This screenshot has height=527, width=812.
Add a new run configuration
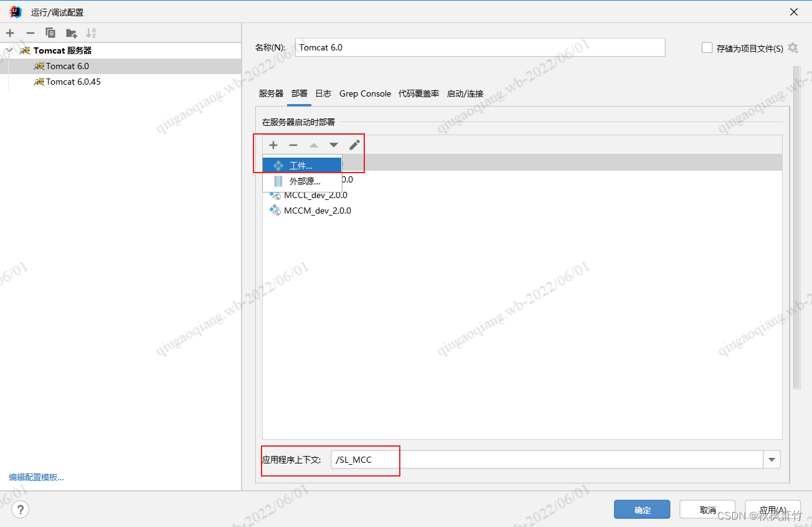[10, 33]
